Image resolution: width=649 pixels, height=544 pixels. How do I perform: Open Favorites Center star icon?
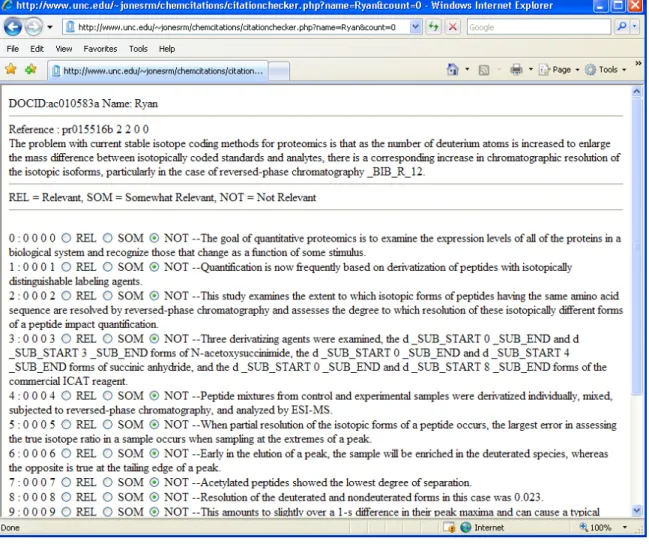click(x=11, y=70)
